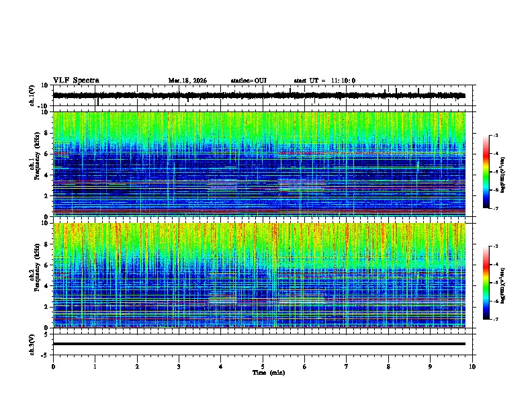Image resolution: width=532 pixels, height=411 pixels.
Task: Click the time axis tick label '10'
Action: (472, 367)
